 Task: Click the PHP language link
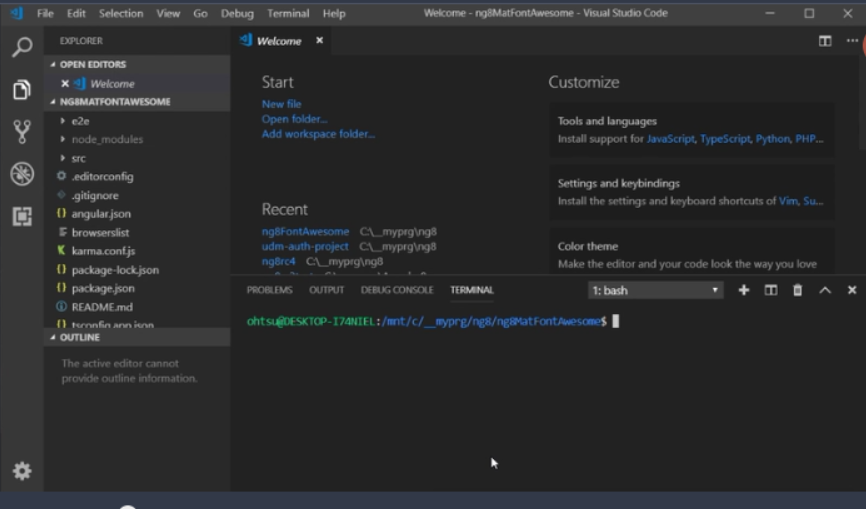click(x=805, y=139)
